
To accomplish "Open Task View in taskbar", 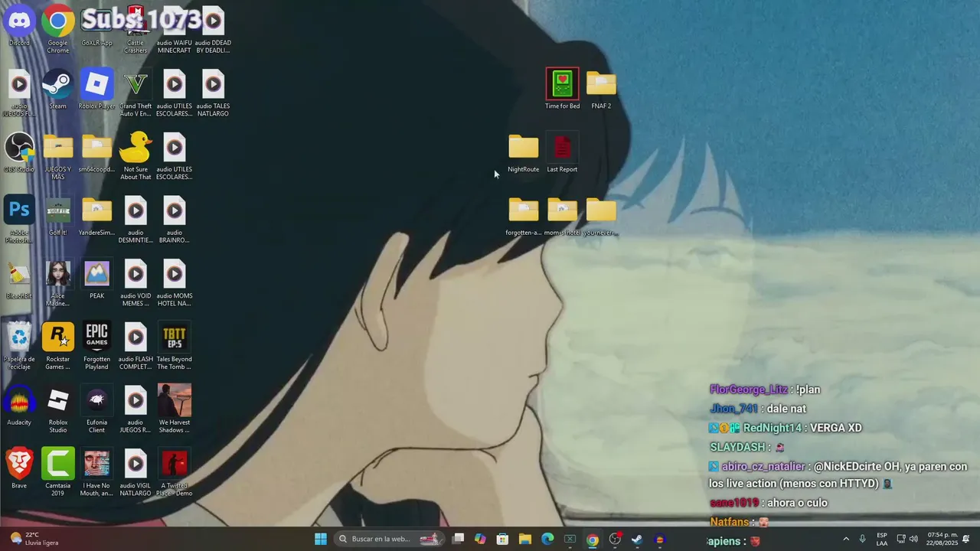I will (x=458, y=539).
